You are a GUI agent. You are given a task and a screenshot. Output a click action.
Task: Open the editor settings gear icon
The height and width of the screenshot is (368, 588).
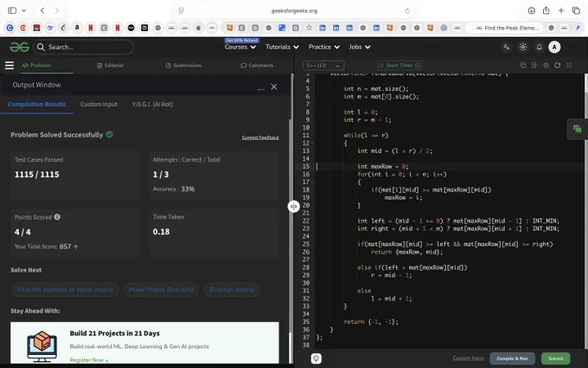(x=546, y=65)
